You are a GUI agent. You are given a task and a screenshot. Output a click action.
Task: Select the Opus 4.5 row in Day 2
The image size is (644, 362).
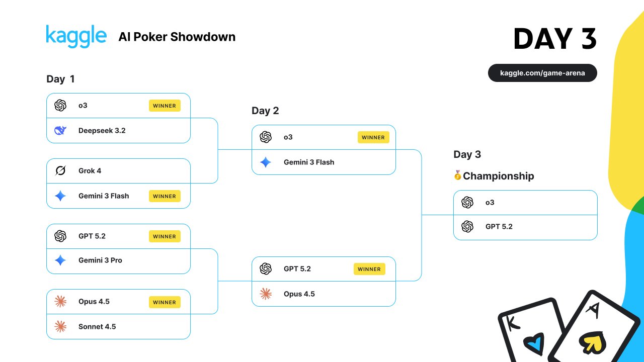[x=324, y=294]
